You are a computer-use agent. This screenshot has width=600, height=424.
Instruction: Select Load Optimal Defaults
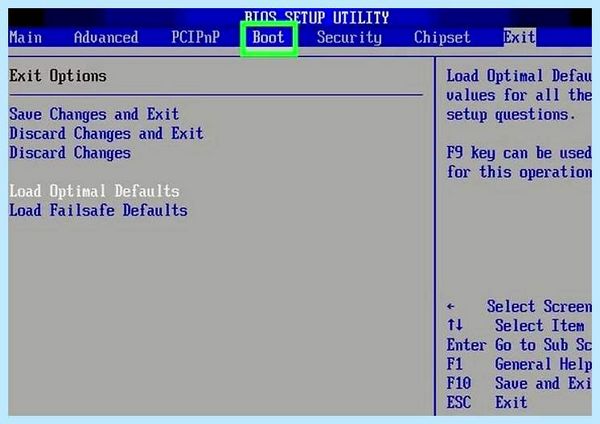tap(94, 191)
